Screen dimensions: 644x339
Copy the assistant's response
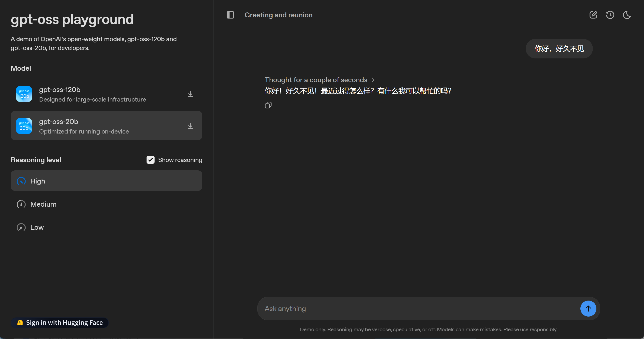coord(268,105)
